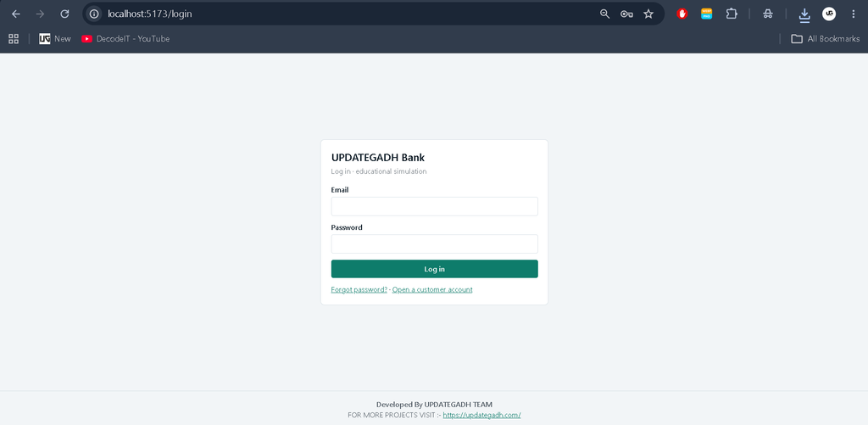Focus the Email input field
This screenshot has height=425, width=868.
click(x=435, y=206)
